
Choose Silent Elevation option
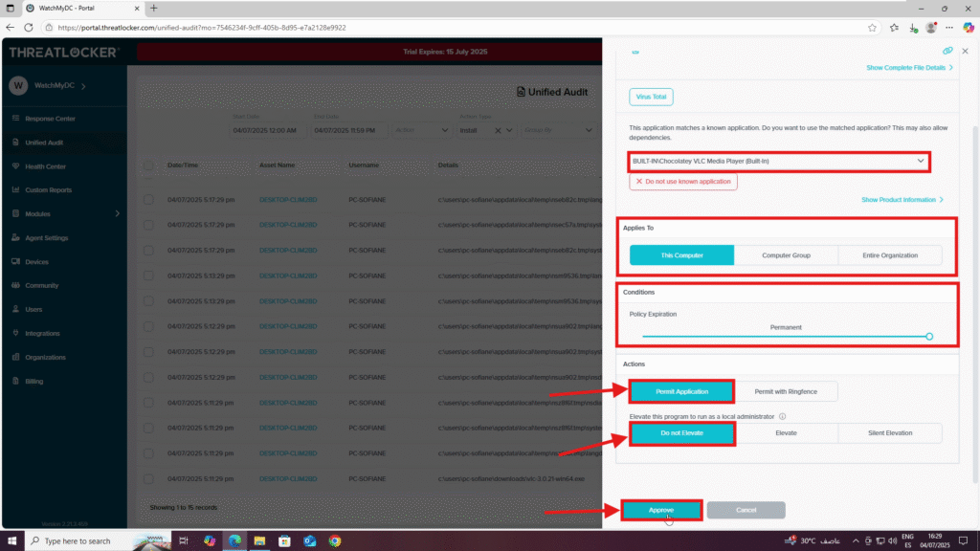coord(890,433)
